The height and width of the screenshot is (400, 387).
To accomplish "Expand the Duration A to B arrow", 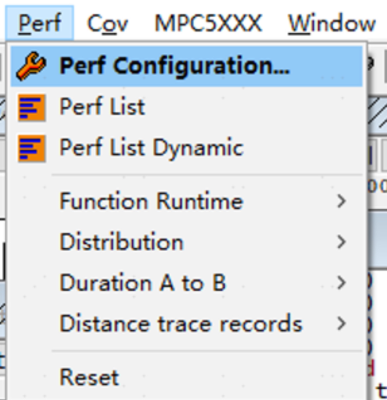I will [x=341, y=283].
